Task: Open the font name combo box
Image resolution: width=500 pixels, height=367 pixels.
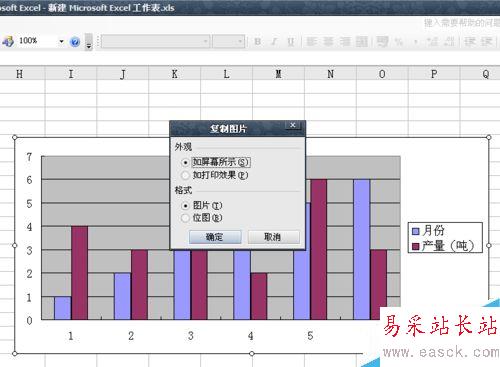Action: point(156,42)
